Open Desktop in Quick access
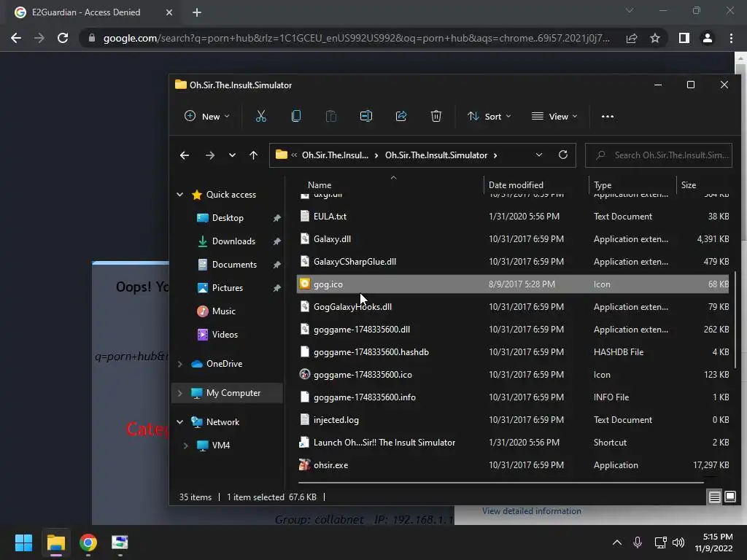747x560 pixels. (228, 217)
